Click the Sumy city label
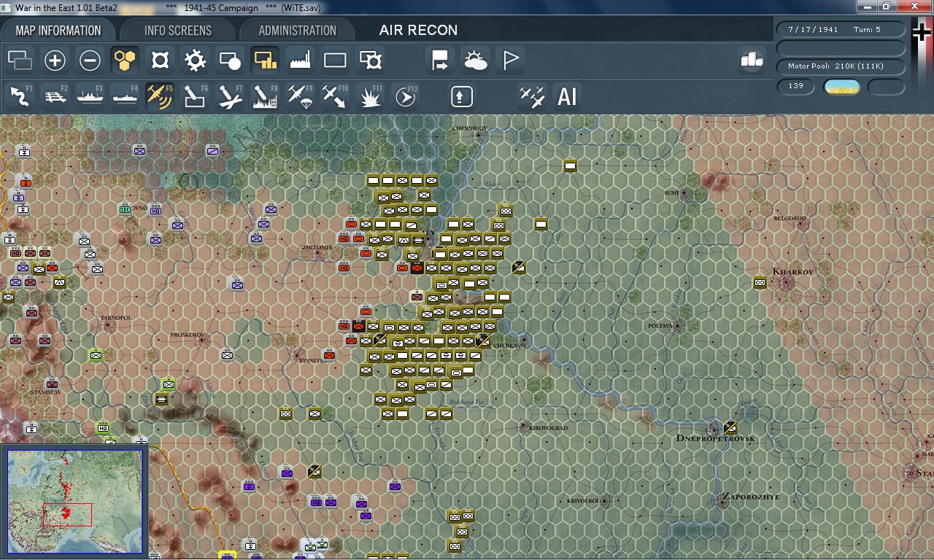Viewport: 934px width, 560px height. [671, 193]
